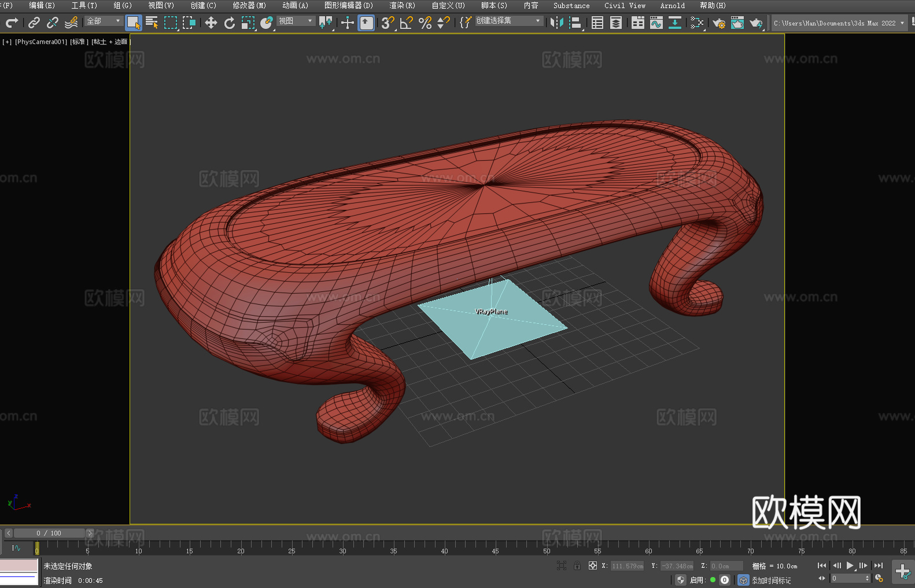Click 添加时间标记 add time tag

point(772,580)
